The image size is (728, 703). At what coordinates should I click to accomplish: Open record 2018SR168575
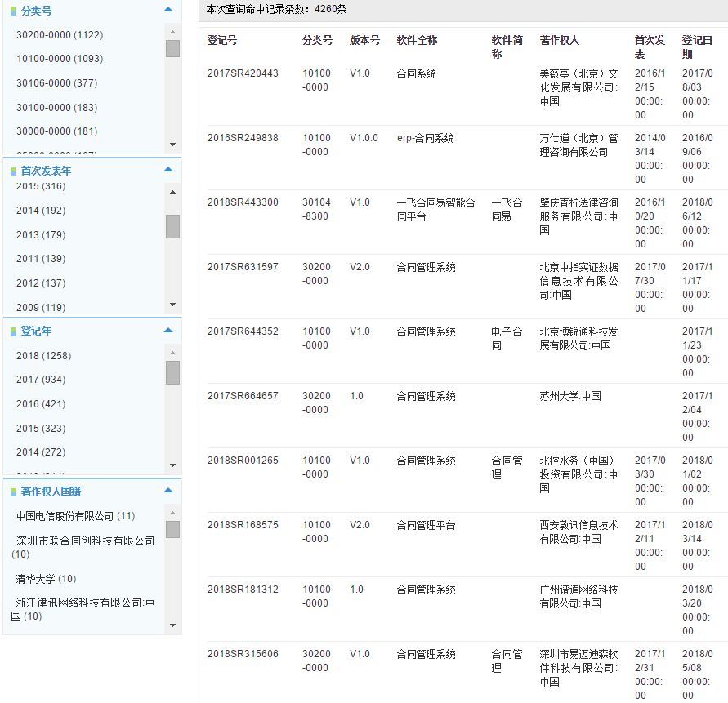(x=243, y=525)
